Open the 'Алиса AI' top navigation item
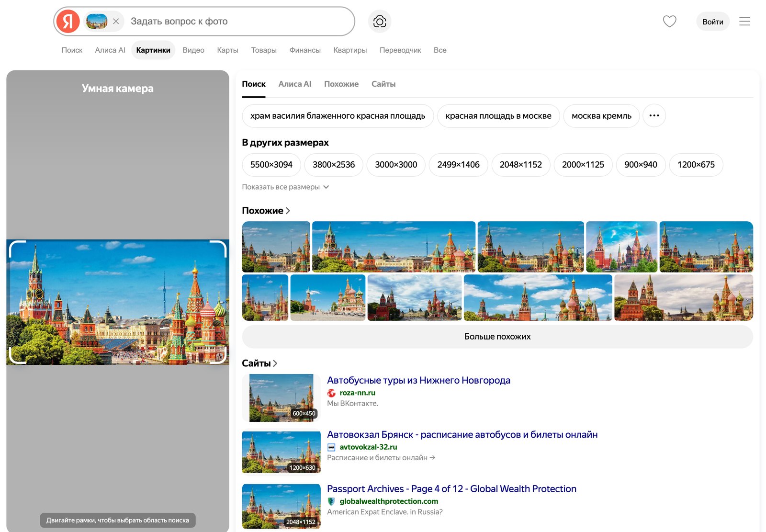The height and width of the screenshot is (532, 766). pos(110,50)
